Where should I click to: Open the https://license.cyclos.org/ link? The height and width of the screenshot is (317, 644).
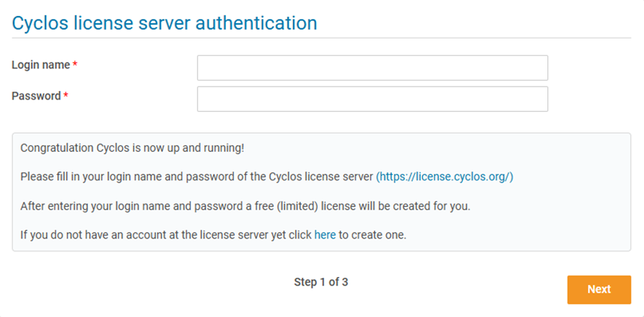click(445, 177)
